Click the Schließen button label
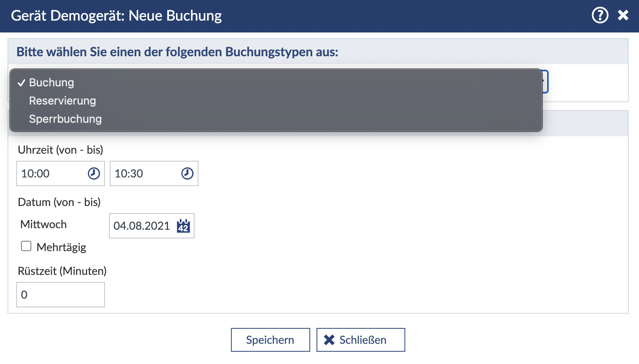The width and height of the screenshot is (639, 364). tap(362, 340)
